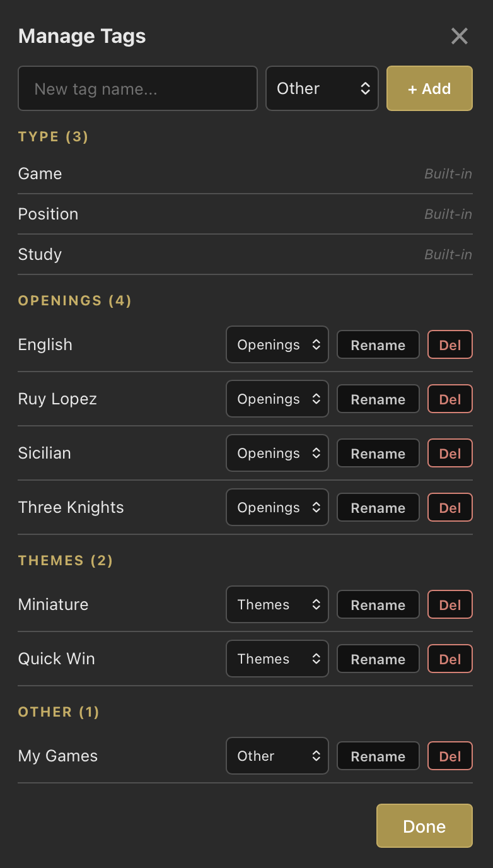Open the category dropdown for Quick Win

click(277, 659)
